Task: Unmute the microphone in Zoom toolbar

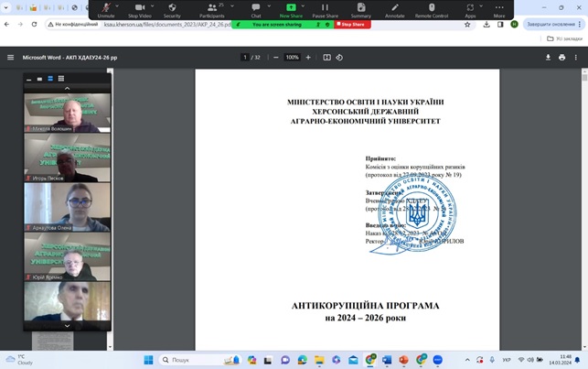Action: point(106,10)
